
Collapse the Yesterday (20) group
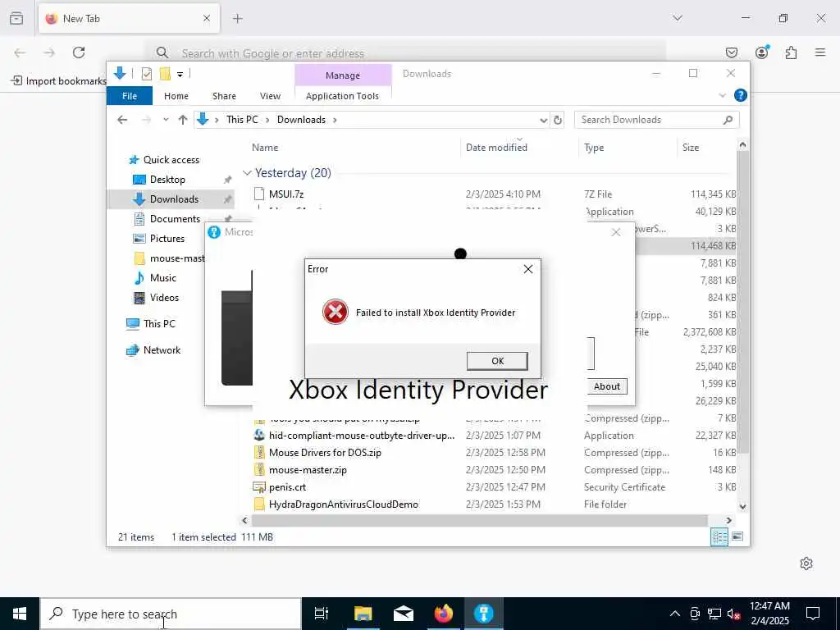[x=247, y=173]
